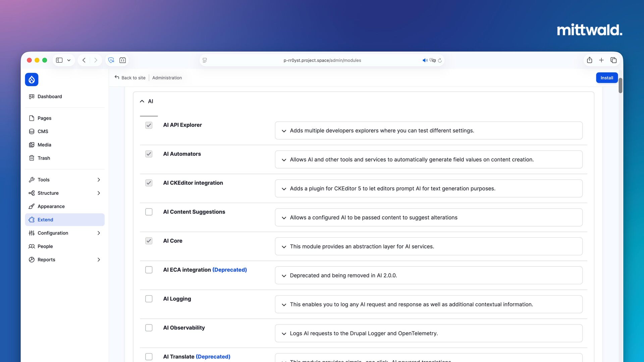The width and height of the screenshot is (644, 362).
Task: Click the audio speaker icon in address bar
Action: [x=425, y=60]
